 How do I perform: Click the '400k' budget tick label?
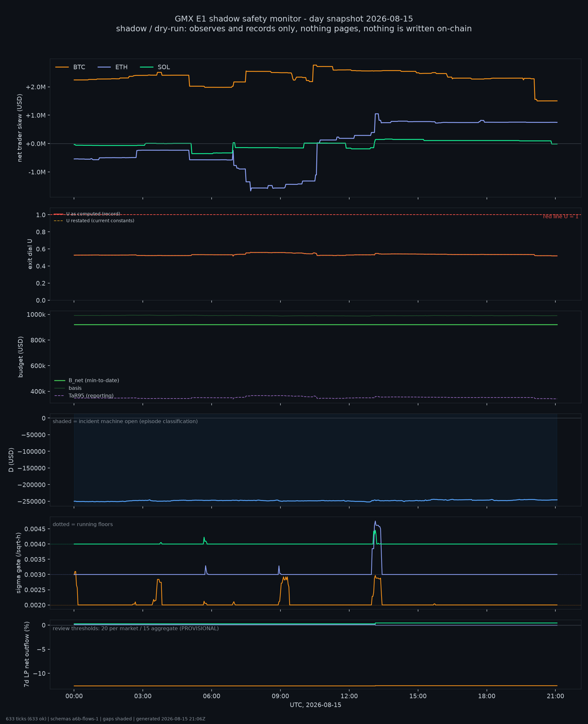(x=38, y=392)
